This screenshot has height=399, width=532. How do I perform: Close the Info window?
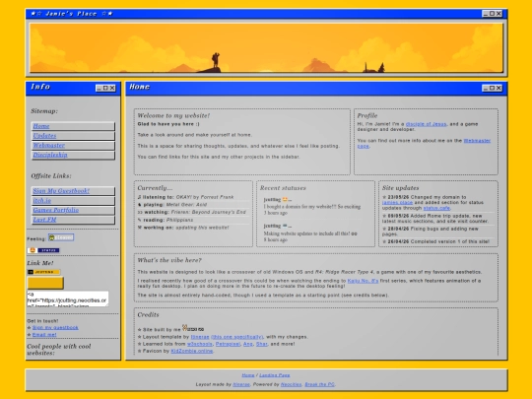(x=112, y=89)
